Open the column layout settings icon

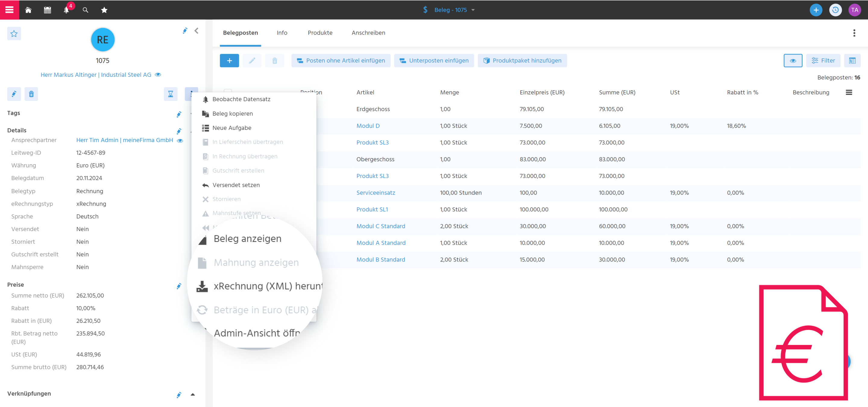(852, 61)
